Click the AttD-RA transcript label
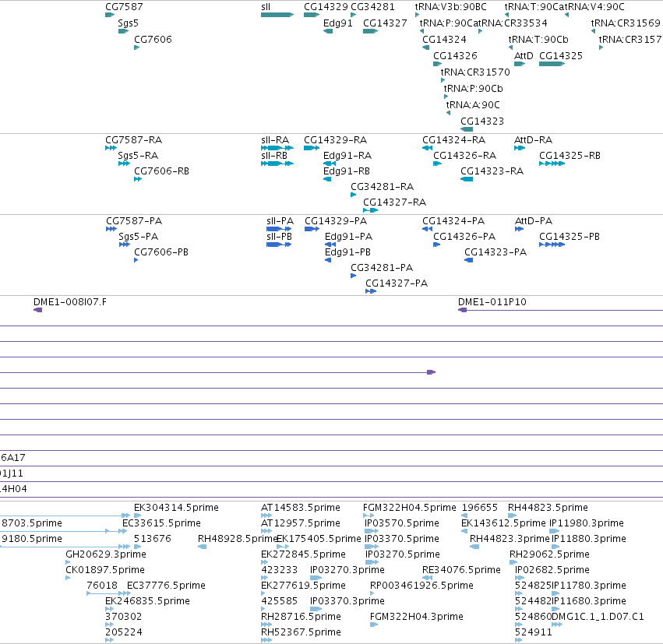 click(533, 140)
